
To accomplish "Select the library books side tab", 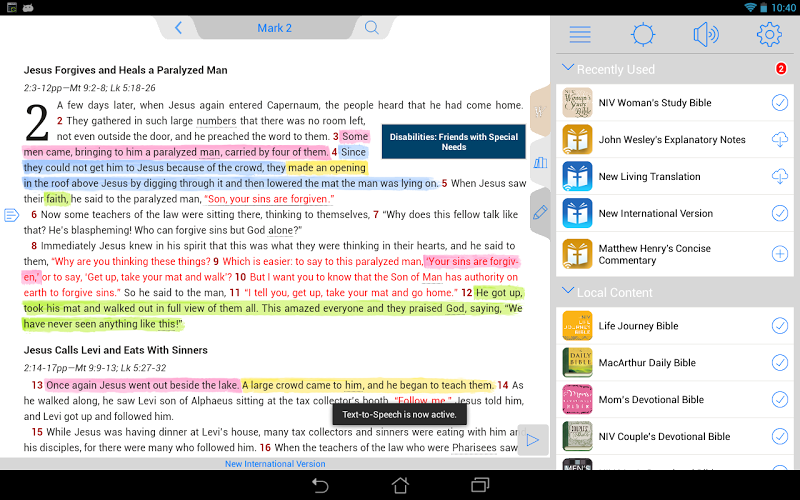I will coord(540,163).
